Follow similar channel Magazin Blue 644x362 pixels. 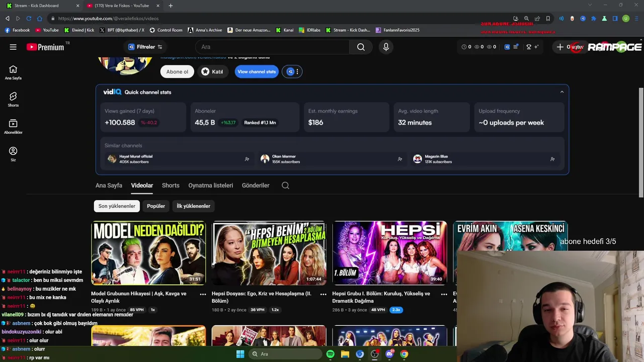click(x=552, y=159)
